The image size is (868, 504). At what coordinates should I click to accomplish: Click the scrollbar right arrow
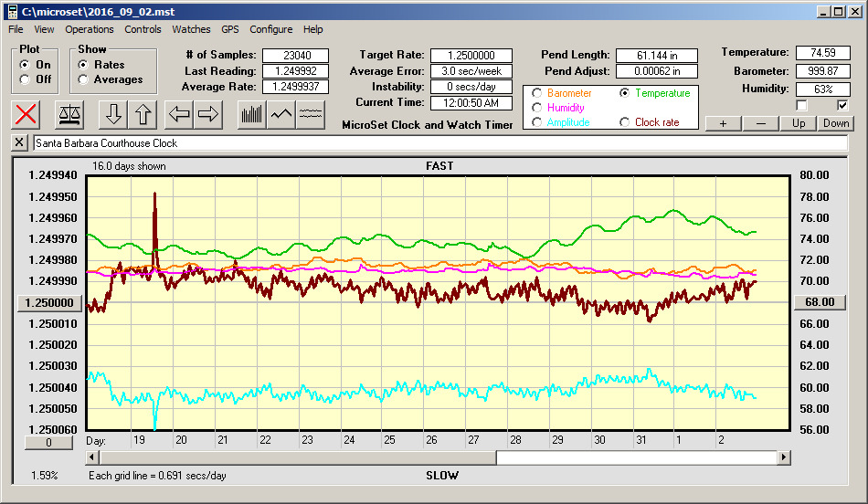coord(783,457)
